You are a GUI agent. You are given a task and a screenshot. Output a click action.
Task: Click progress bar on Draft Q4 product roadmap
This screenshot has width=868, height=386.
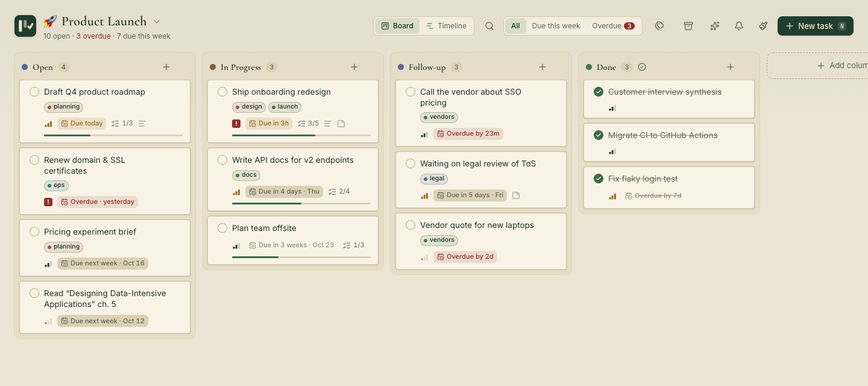[x=113, y=135]
